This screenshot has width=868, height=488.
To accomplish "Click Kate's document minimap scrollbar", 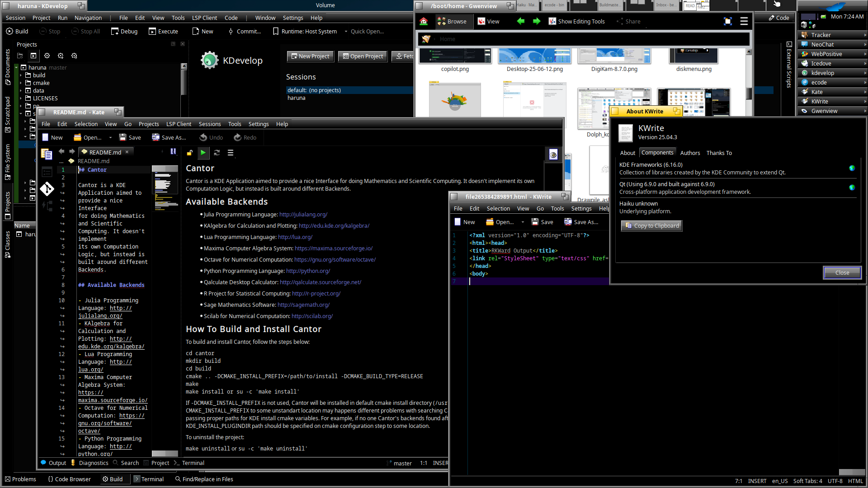I will point(165,190).
